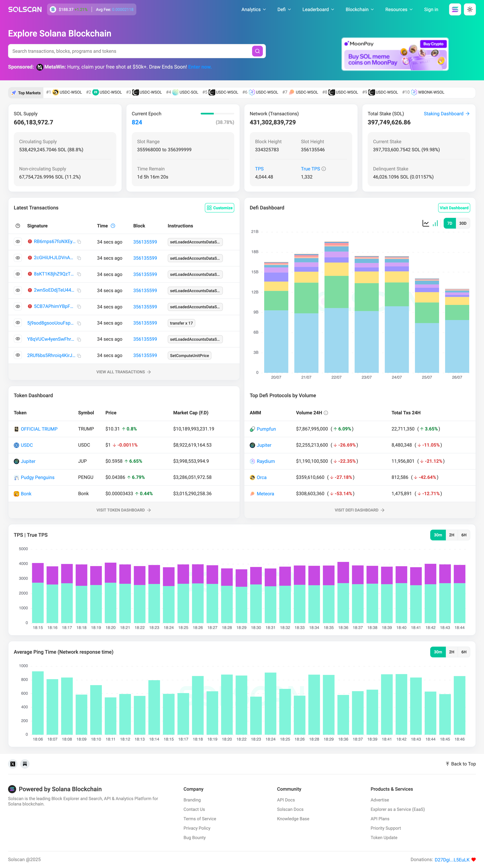The width and height of the screenshot is (484, 868).
Task: Click the magnifier search button
Action: (x=257, y=51)
